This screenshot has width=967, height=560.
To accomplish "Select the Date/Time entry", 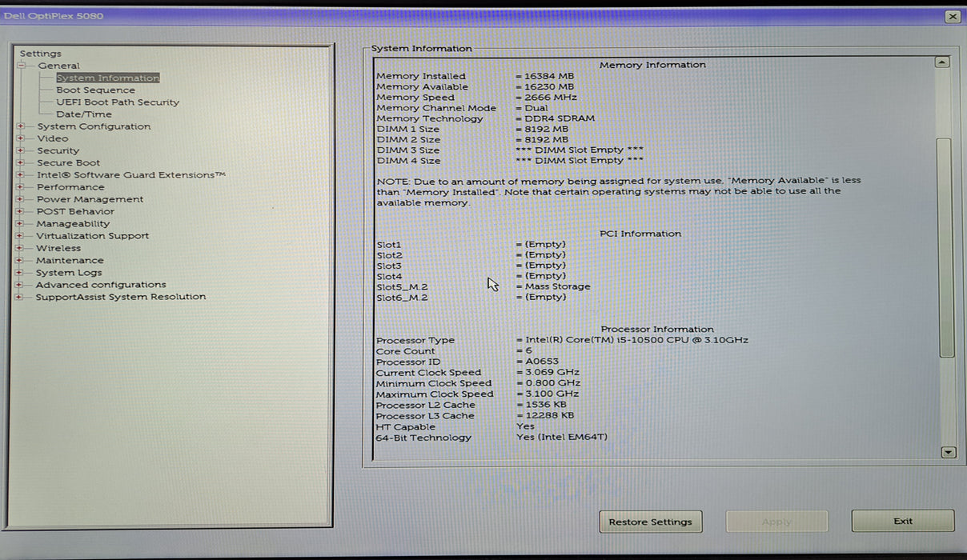I will [x=84, y=114].
